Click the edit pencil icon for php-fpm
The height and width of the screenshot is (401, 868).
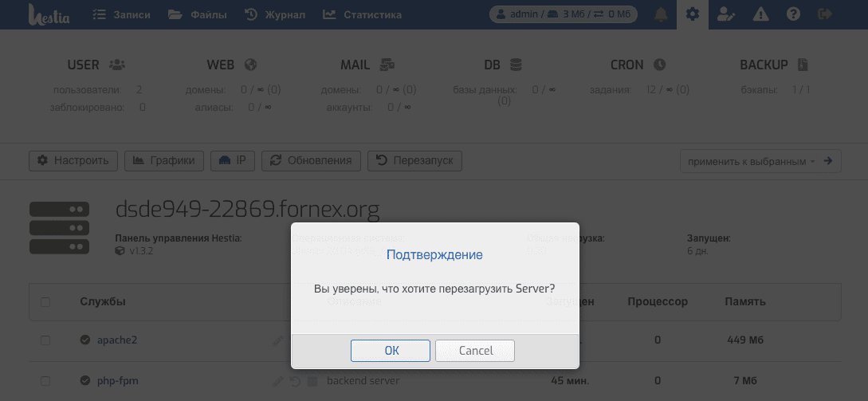(x=278, y=381)
